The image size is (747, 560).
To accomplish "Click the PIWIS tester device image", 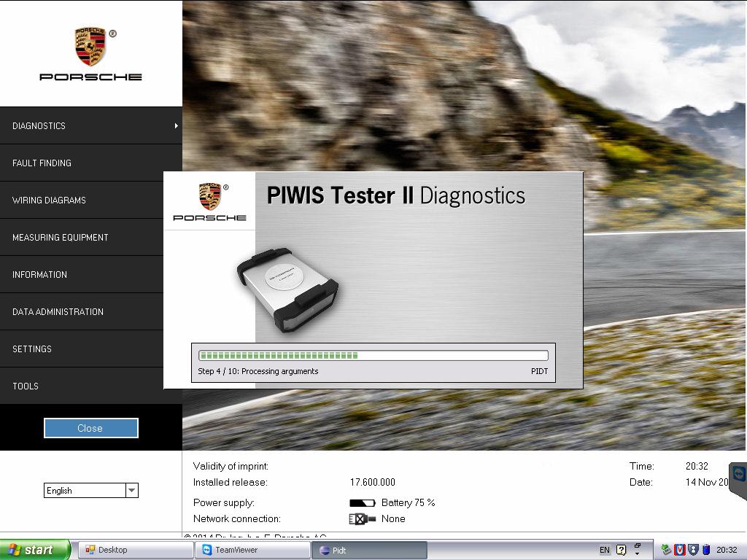I will [287, 289].
